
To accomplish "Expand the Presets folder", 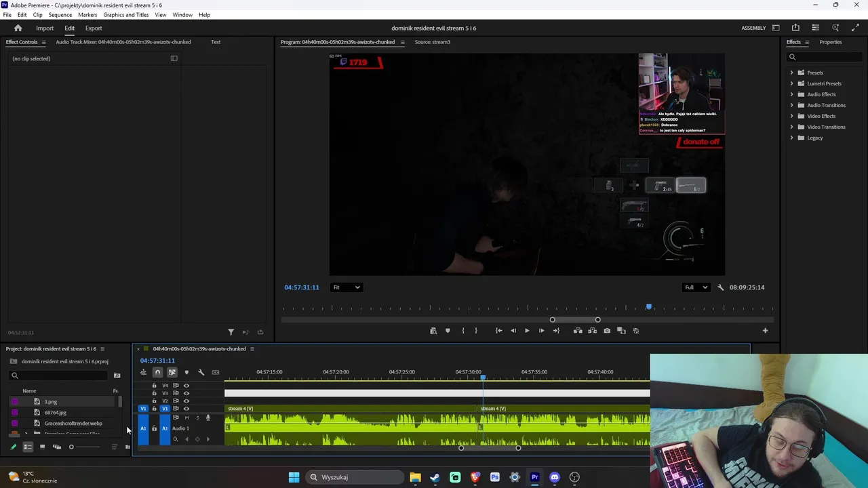I will pyautogui.click(x=791, y=73).
